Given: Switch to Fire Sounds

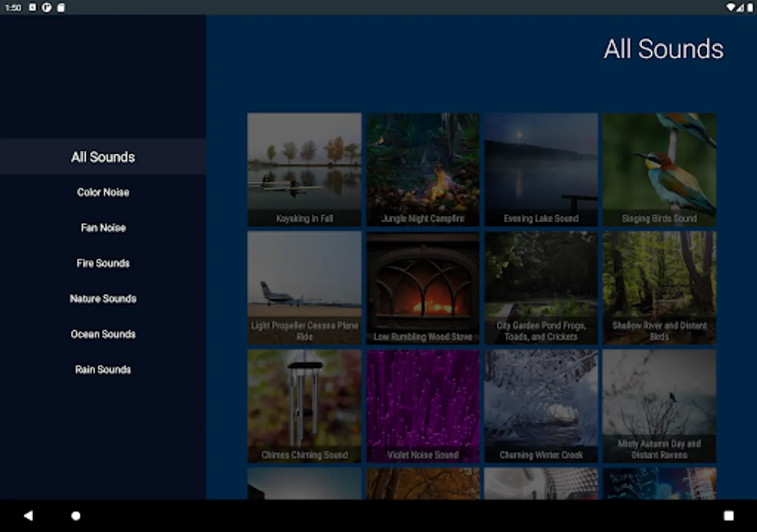Looking at the screenshot, I should 103,263.
